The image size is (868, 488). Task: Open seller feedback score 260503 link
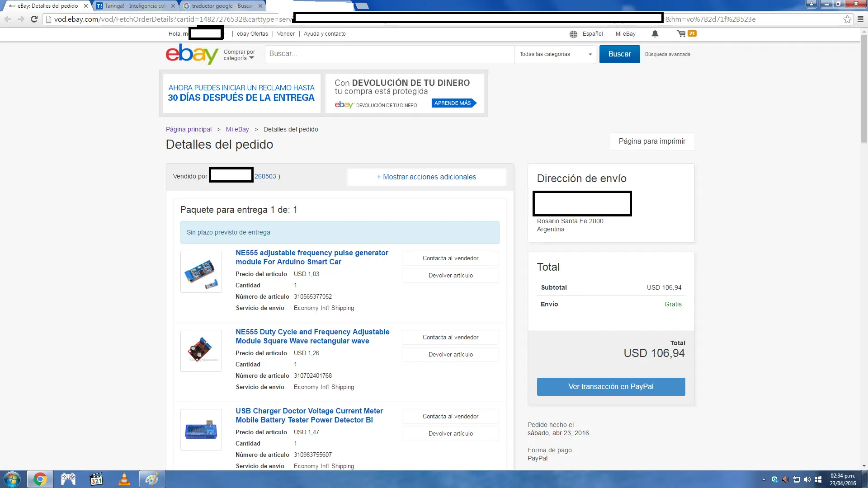pyautogui.click(x=265, y=176)
